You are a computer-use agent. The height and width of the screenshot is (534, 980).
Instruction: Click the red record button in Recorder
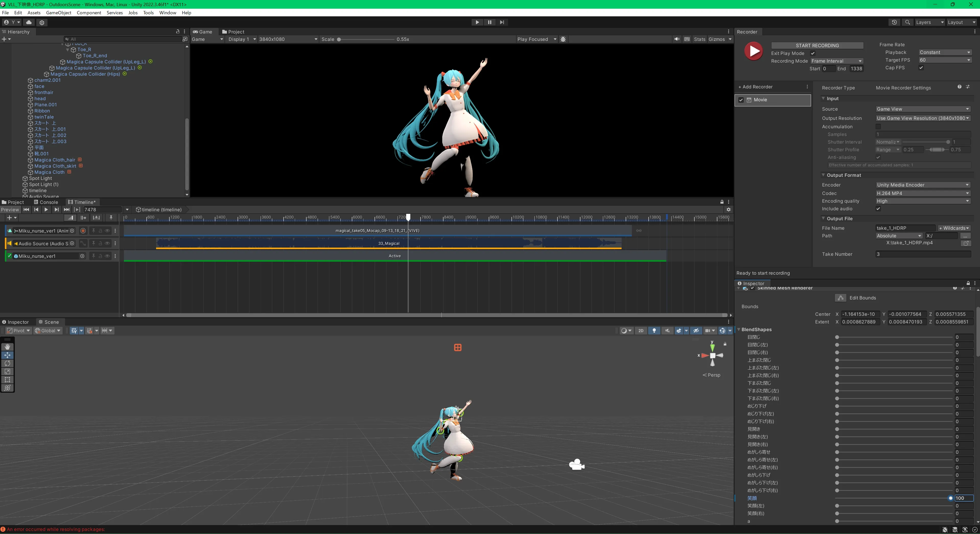[753, 51]
